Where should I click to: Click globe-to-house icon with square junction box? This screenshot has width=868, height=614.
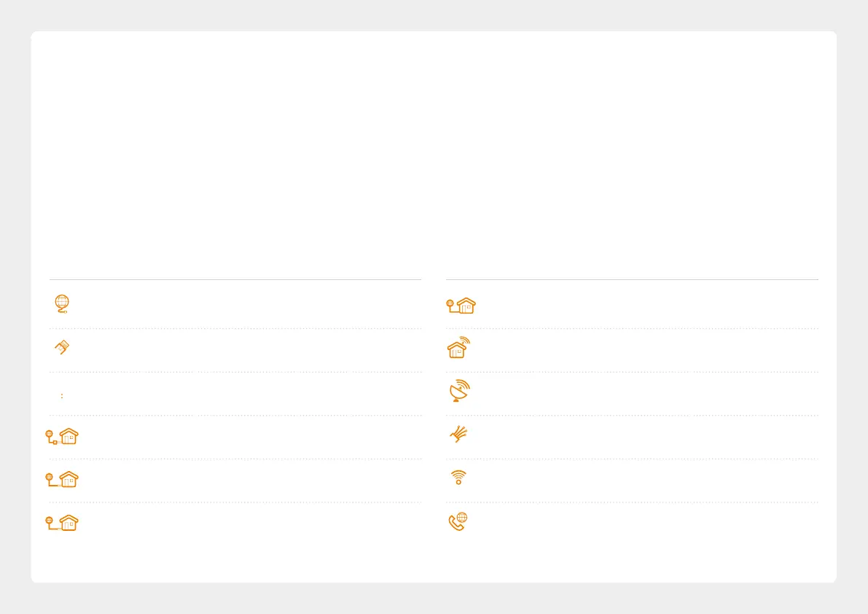pos(62,437)
